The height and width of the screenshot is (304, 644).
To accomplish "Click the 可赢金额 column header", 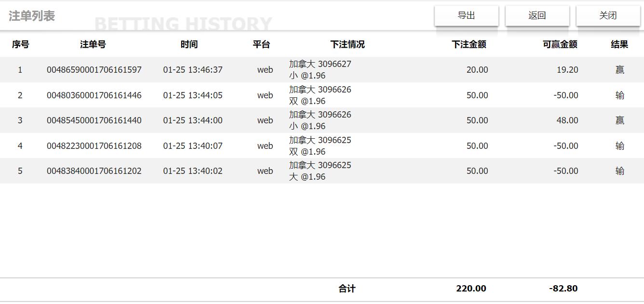I will (x=560, y=44).
